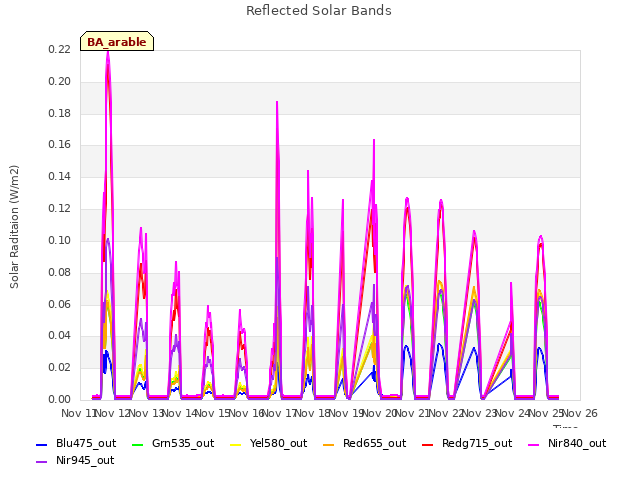The image size is (640, 480).
Task: Click the BA_arable annotation label
Action: pos(117,41)
